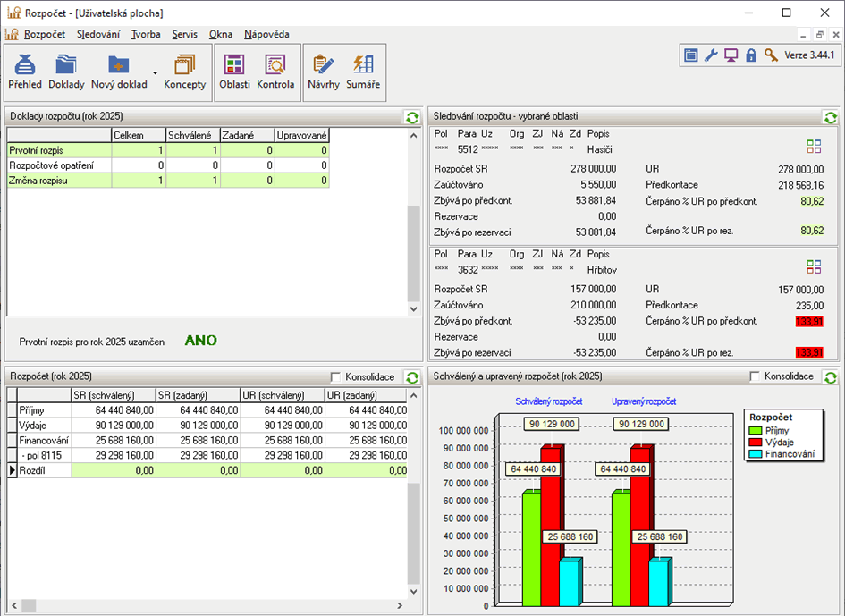
Task: Refresh the Doklady rozpočtu panel
Action: click(x=412, y=117)
